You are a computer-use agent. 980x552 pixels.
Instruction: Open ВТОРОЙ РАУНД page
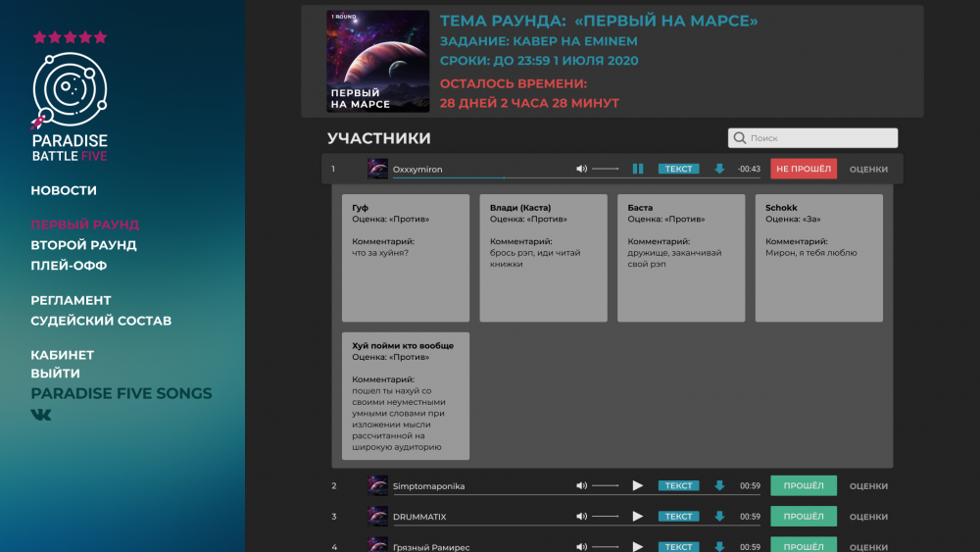[x=83, y=245]
